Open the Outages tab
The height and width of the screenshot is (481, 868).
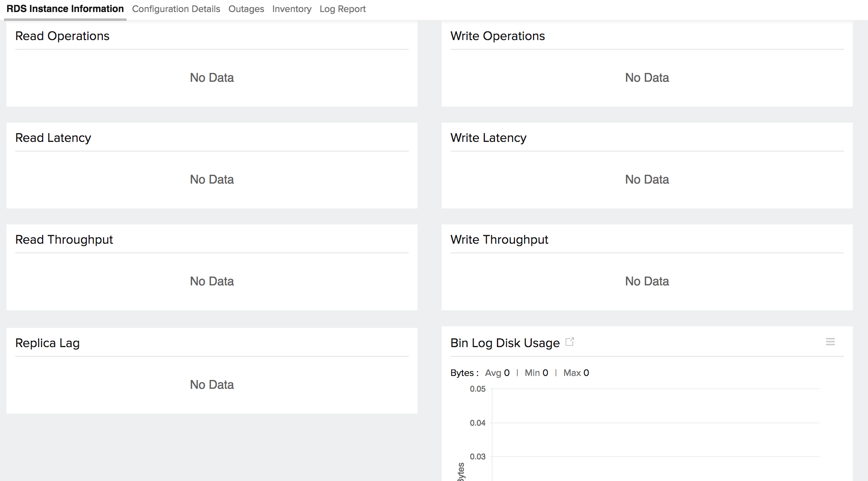coord(246,9)
